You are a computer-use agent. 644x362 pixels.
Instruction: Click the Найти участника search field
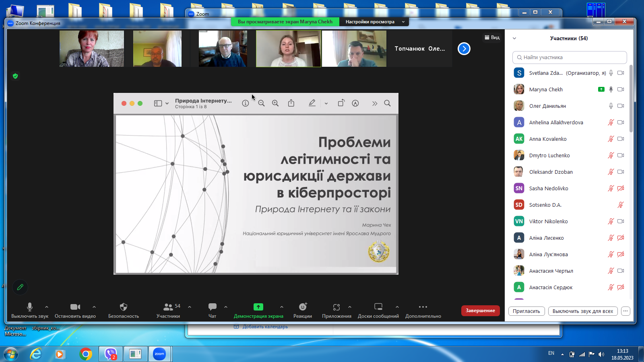[x=569, y=58]
